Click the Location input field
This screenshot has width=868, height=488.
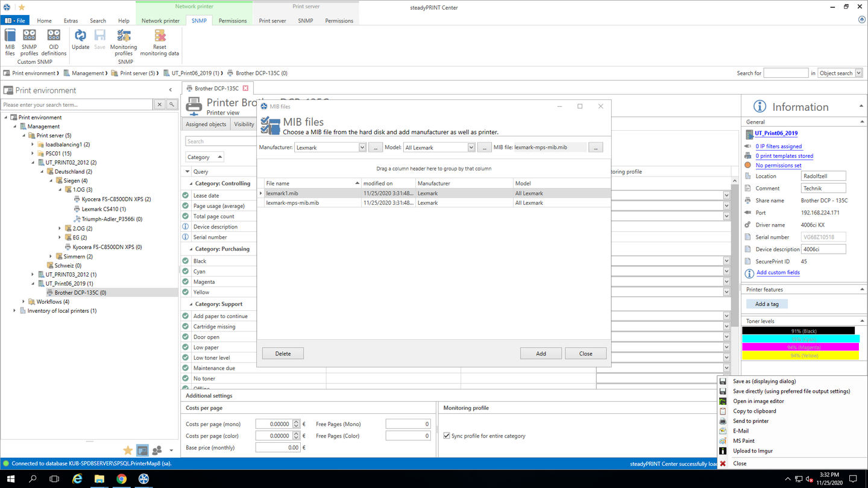click(x=823, y=176)
